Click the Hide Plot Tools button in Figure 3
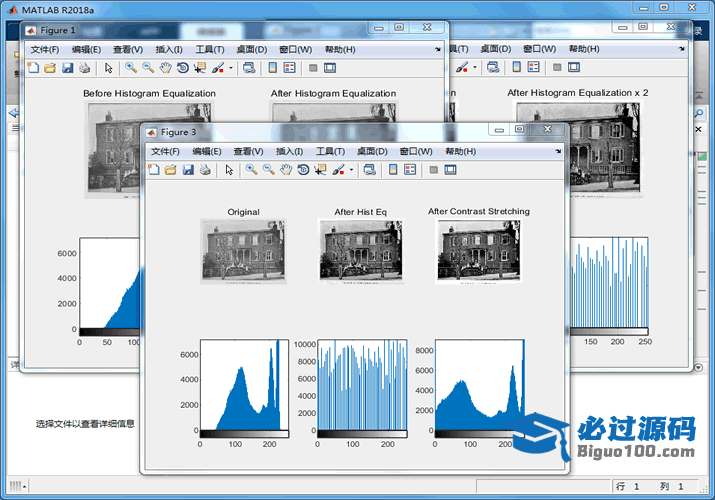The image size is (715, 500). click(433, 170)
